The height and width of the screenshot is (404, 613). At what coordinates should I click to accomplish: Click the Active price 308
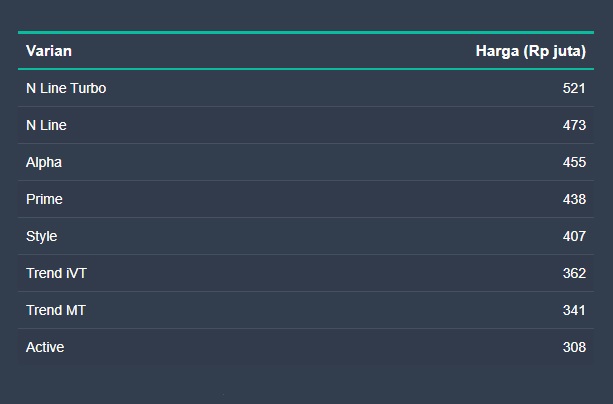click(x=574, y=347)
